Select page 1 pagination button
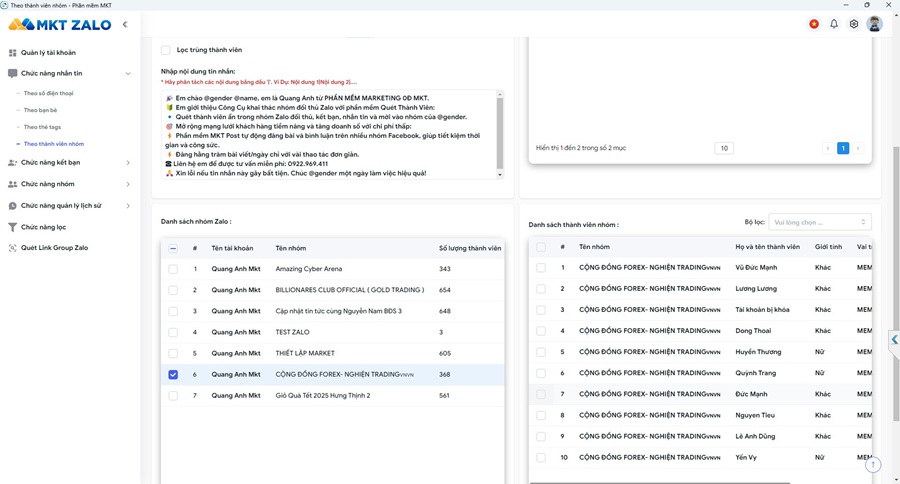Viewport: 900px width, 484px height. [843, 148]
